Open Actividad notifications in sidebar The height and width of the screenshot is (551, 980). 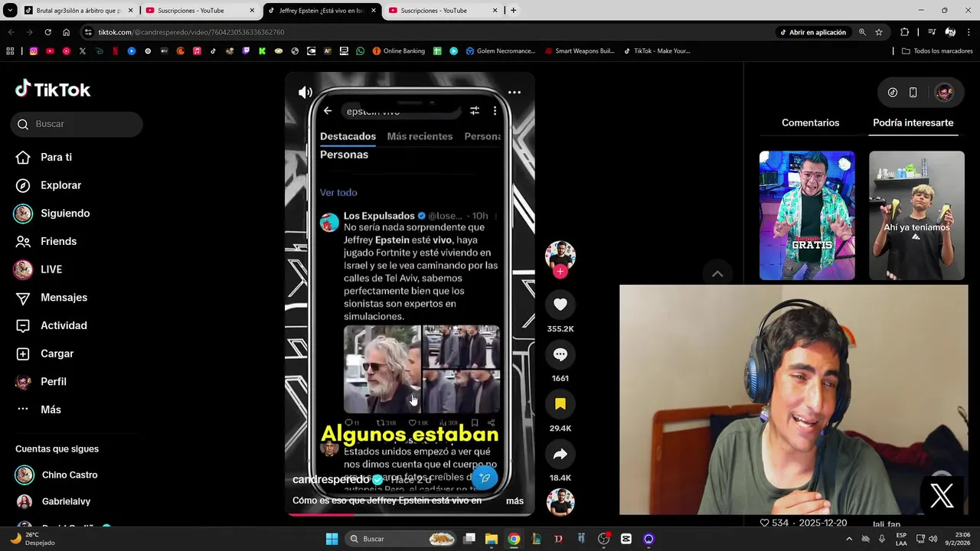coord(52,325)
